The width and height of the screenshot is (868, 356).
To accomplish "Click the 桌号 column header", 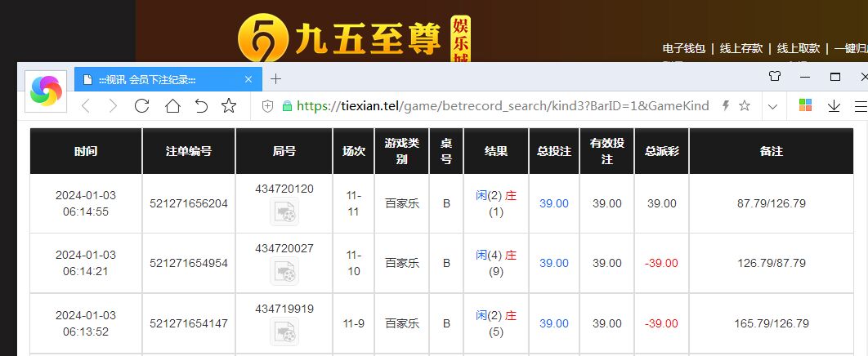I will [x=446, y=151].
